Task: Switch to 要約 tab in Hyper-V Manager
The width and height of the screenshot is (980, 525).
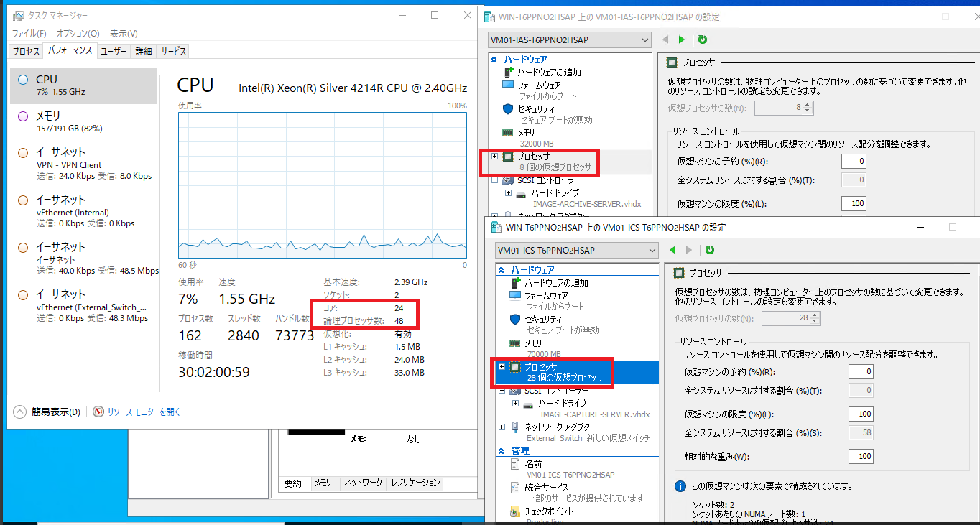Action: coord(293,483)
